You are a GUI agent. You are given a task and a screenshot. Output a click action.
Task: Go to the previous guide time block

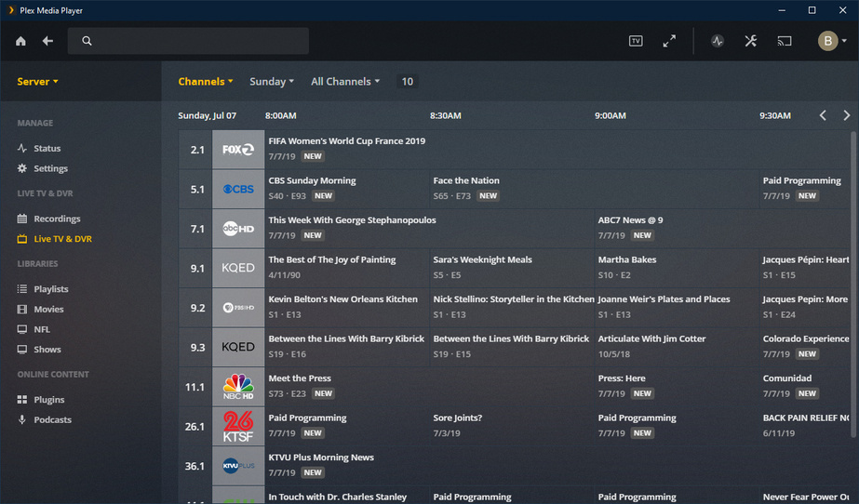pos(823,115)
